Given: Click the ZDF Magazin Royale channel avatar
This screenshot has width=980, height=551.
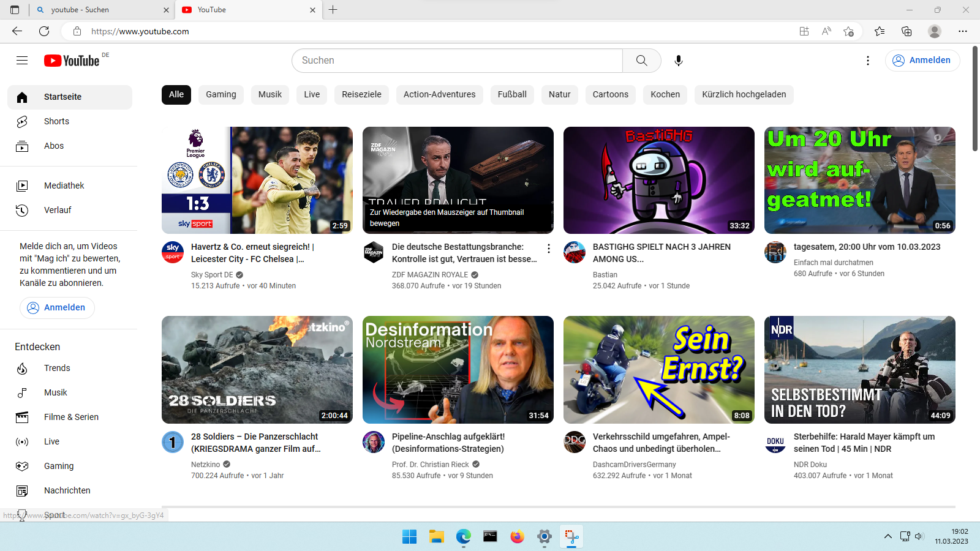Looking at the screenshot, I should [374, 252].
